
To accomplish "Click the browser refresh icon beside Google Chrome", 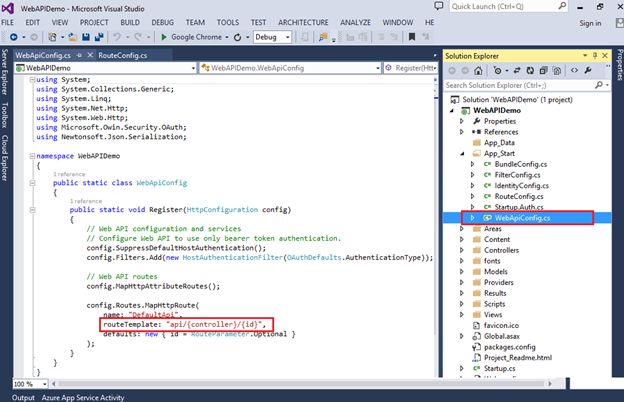I will point(239,37).
